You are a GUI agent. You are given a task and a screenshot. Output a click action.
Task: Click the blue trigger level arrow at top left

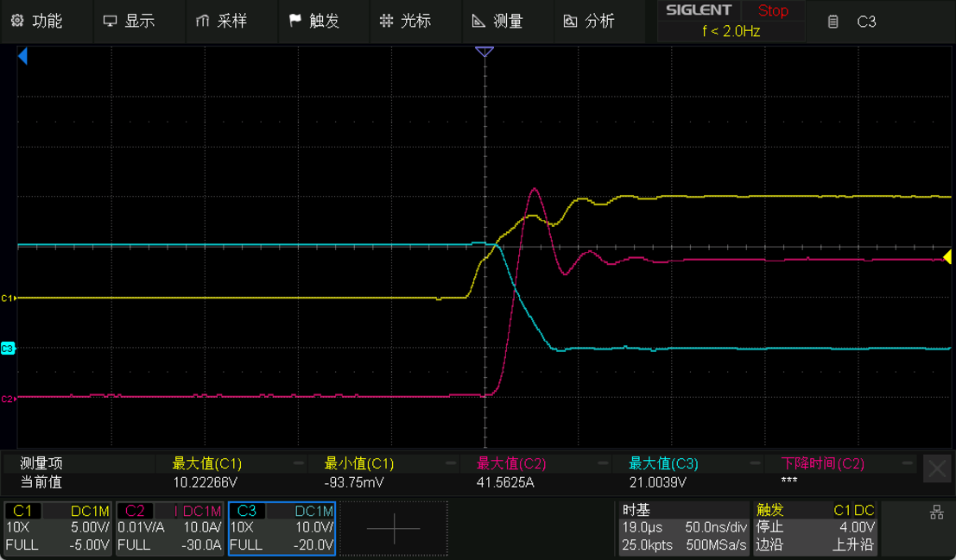tap(22, 57)
